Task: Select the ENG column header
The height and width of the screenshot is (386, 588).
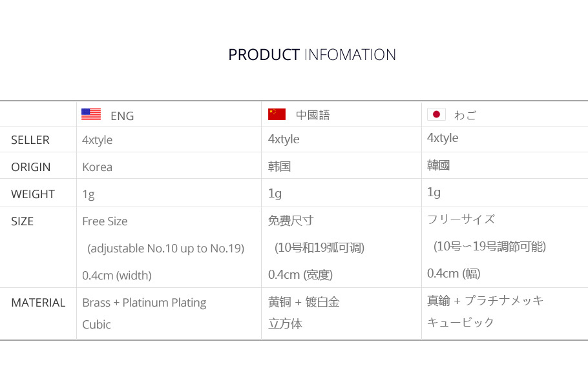Action: pyautogui.click(x=122, y=116)
